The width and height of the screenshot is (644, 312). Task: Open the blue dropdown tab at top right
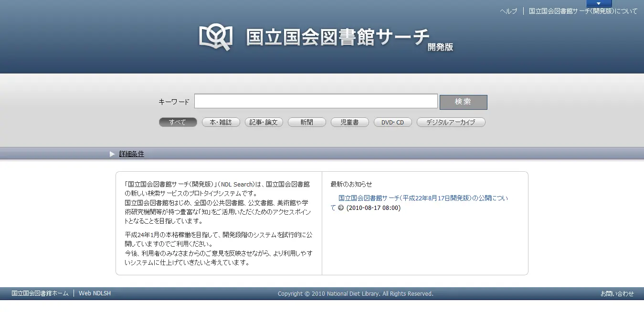[599, 3]
